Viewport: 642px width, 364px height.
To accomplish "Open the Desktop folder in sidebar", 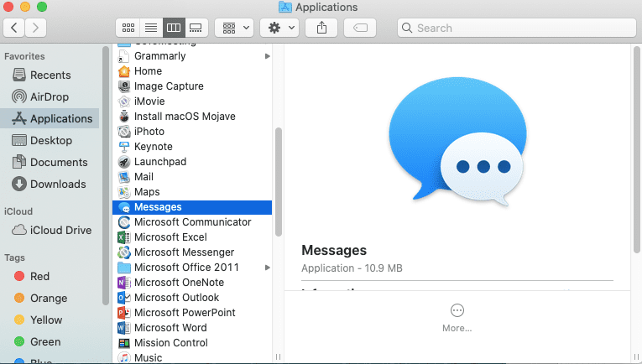I will click(50, 140).
